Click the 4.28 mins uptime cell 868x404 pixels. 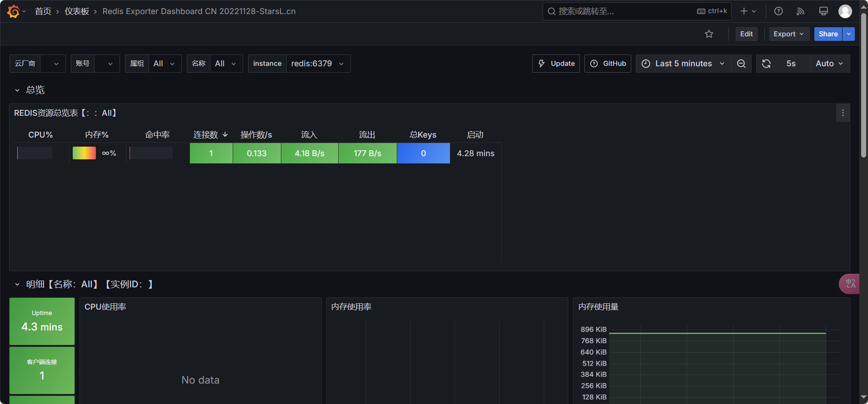pos(475,153)
